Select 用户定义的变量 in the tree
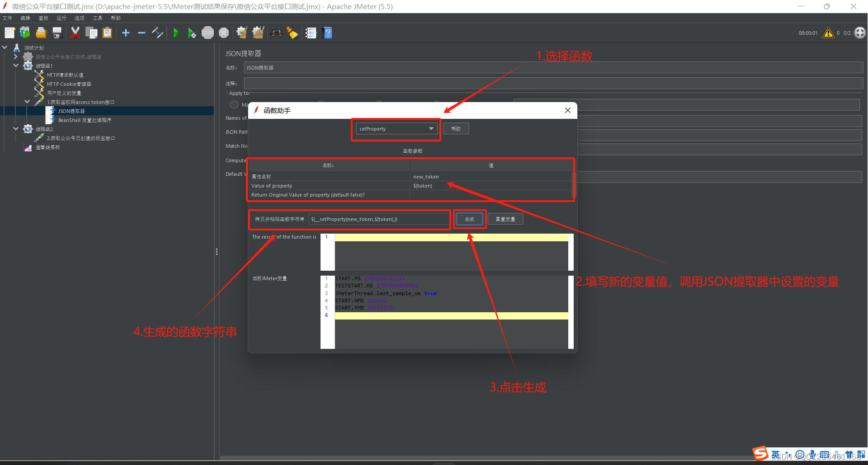 [64, 93]
